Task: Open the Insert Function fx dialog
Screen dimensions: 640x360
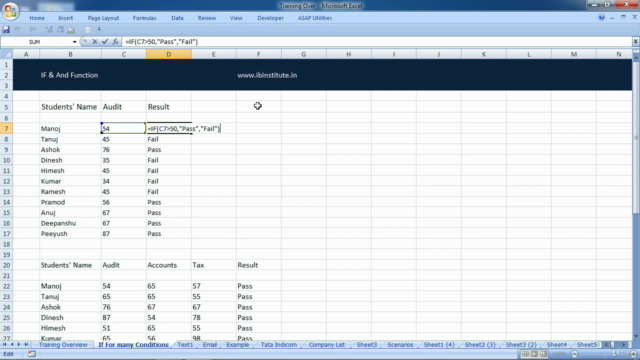Action: (x=116, y=42)
